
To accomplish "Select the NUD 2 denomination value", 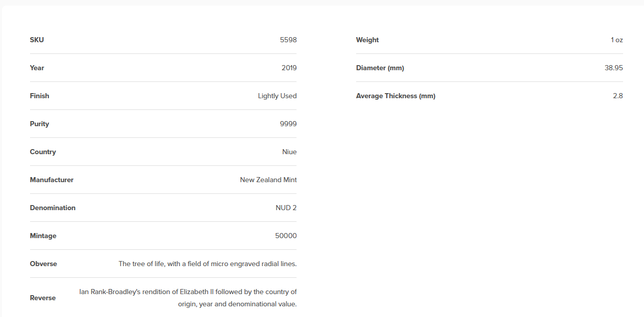I will coord(286,208).
